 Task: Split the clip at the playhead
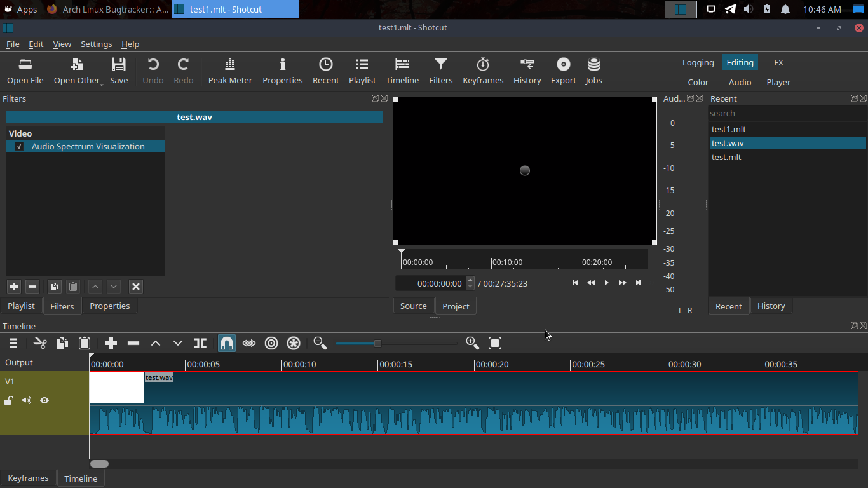(x=200, y=343)
